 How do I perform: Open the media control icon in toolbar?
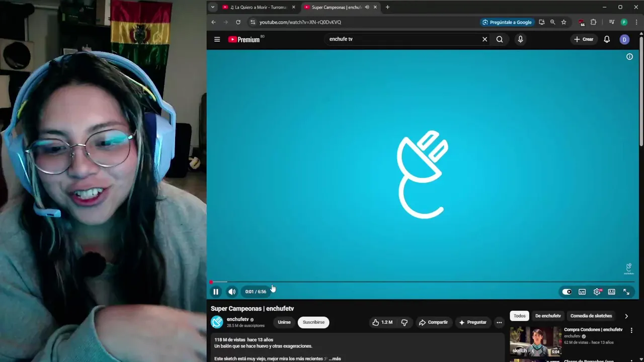coord(611,22)
